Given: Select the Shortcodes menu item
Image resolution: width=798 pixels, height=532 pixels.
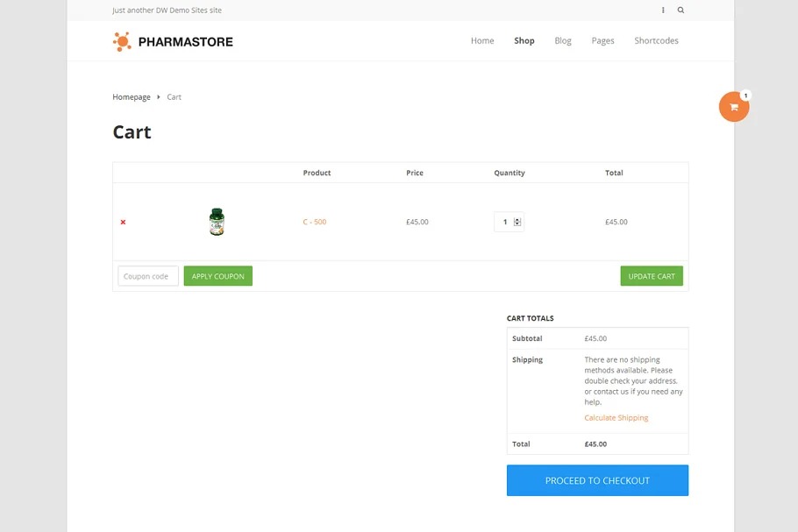Looking at the screenshot, I should 656,41.
